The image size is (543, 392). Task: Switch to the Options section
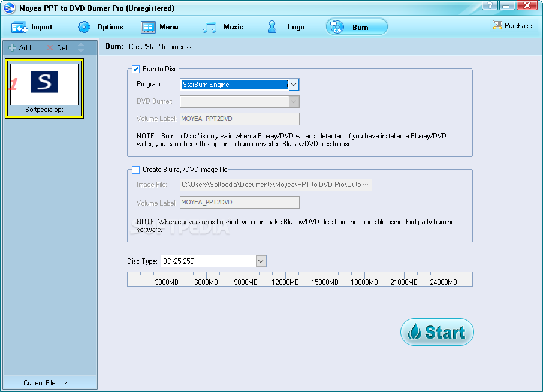coord(100,27)
